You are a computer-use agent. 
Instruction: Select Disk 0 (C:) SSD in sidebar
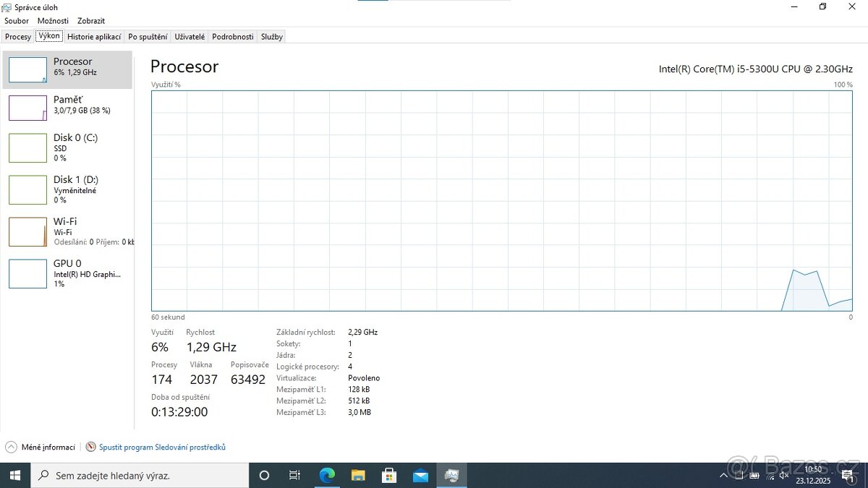click(69, 147)
